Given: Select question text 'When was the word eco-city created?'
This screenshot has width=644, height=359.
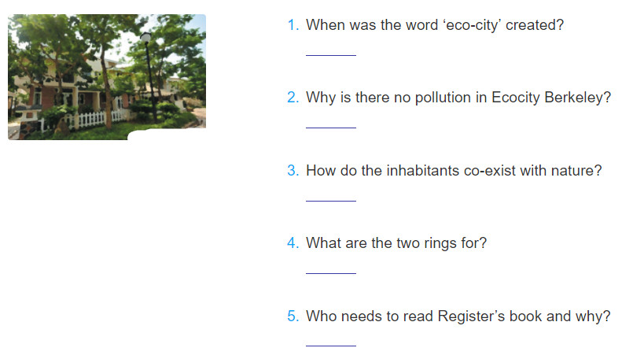Looking at the screenshot, I should coord(435,25).
